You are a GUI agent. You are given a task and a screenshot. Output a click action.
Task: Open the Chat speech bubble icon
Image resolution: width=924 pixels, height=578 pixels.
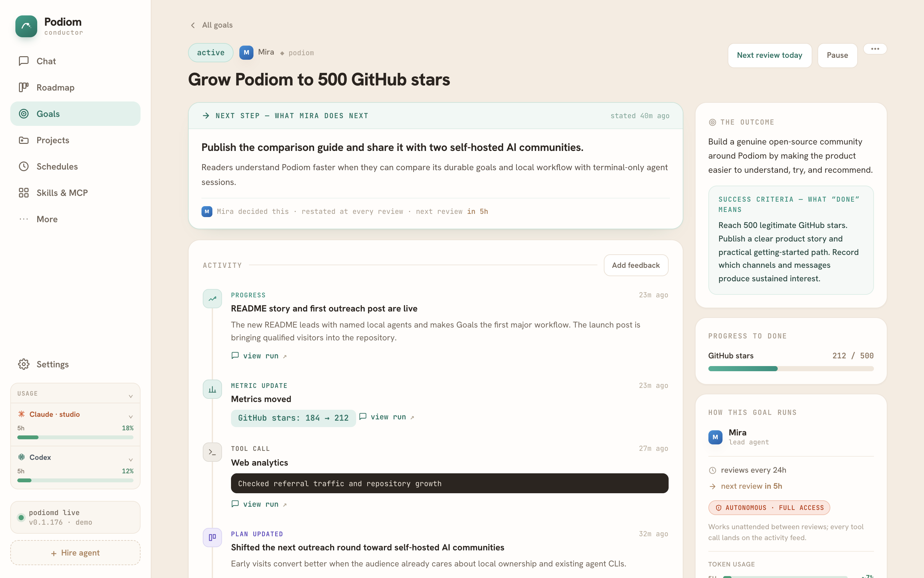24,61
